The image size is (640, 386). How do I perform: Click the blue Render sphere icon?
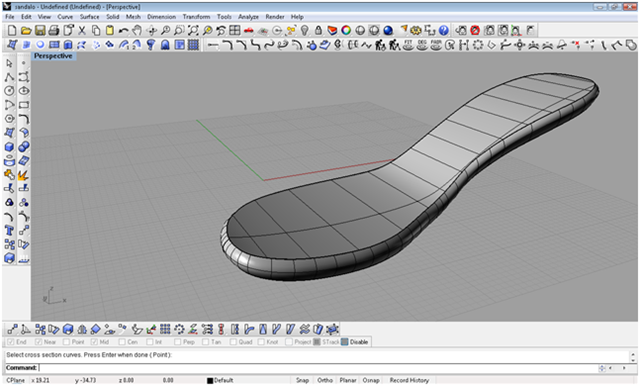(388, 30)
